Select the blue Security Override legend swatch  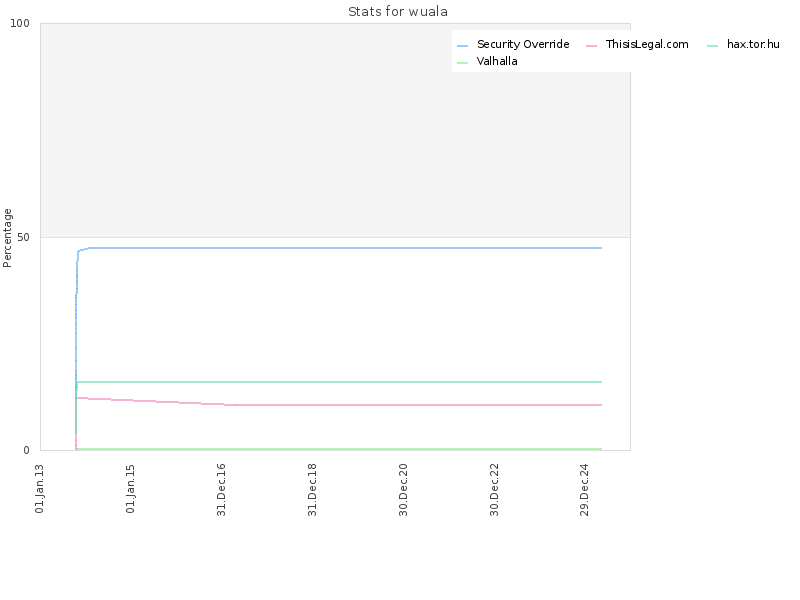pos(462,46)
